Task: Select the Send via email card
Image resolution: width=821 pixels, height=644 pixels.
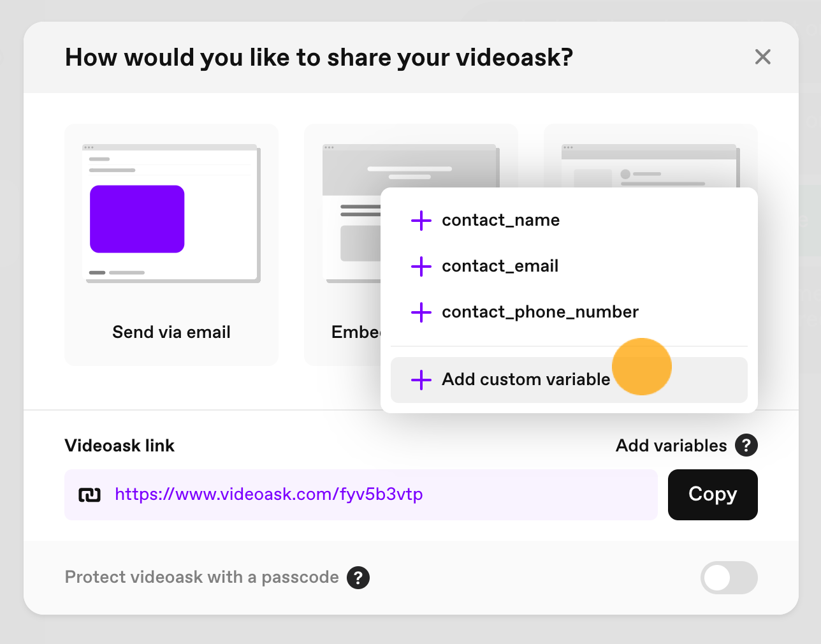Action: click(171, 245)
